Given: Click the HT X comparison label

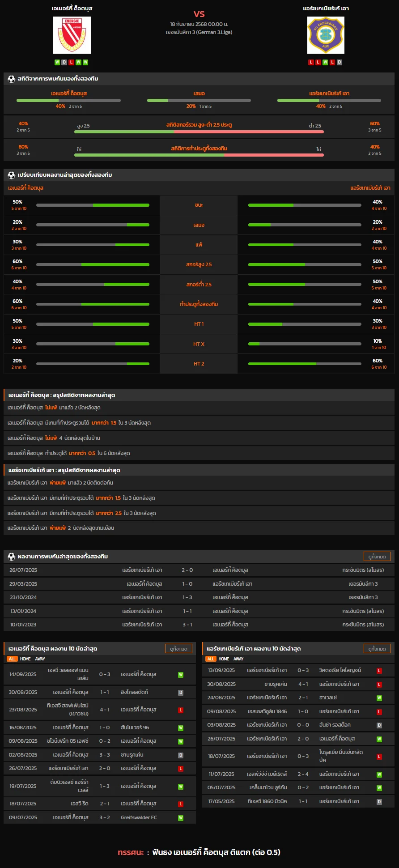Looking at the screenshot, I should pos(199,344).
